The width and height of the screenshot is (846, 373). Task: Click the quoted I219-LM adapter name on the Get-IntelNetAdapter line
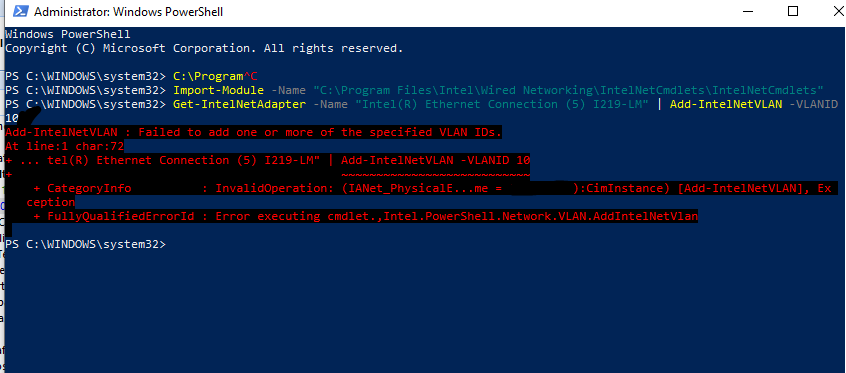(502, 104)
